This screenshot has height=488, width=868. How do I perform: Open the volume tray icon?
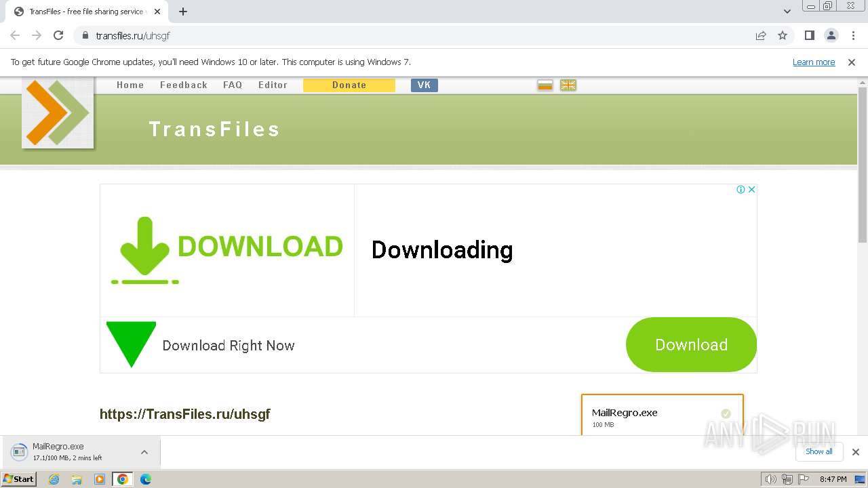point(770,479)
